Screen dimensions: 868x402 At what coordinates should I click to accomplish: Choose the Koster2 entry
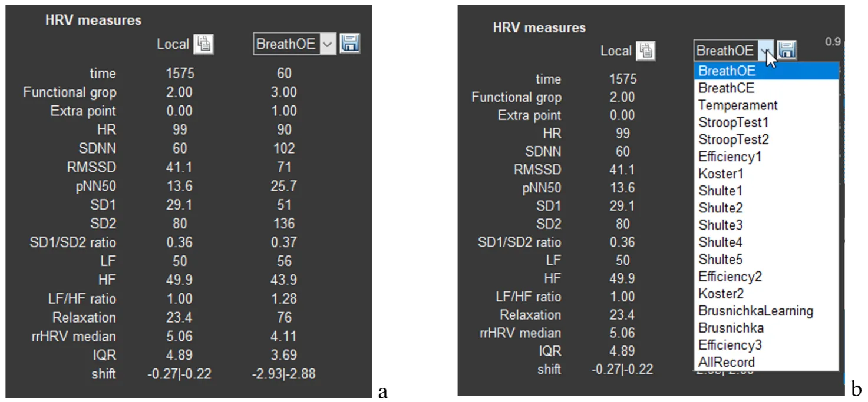722,294
